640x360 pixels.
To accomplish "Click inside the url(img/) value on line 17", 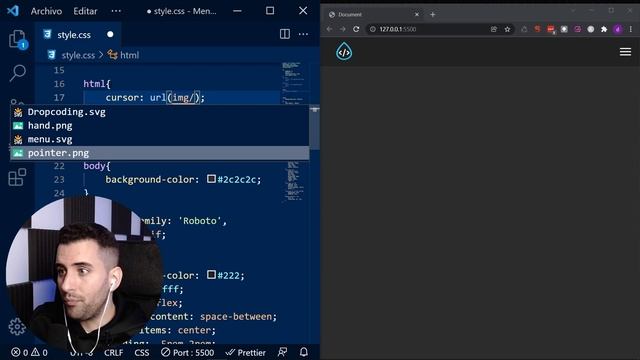I will [183, 98].
